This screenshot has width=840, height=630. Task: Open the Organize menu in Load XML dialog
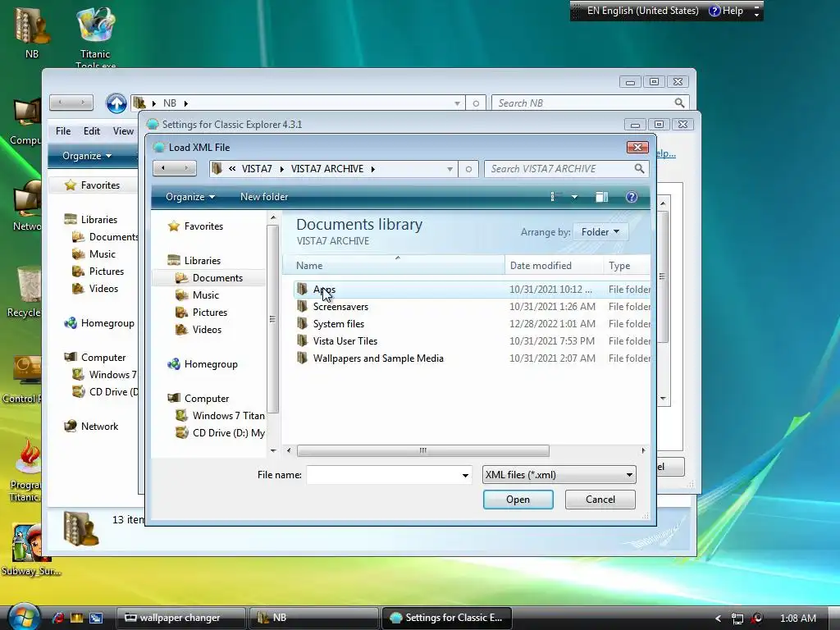pos(190,197)
